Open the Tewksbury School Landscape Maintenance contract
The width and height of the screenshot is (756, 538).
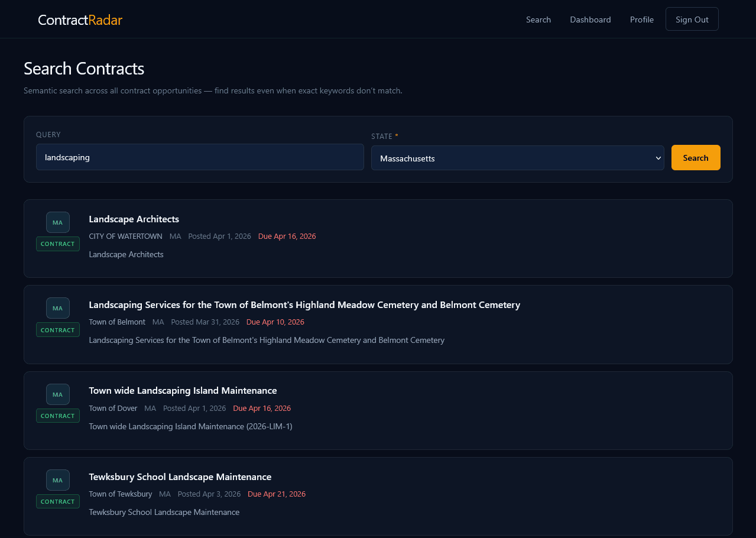coord(180,477)
